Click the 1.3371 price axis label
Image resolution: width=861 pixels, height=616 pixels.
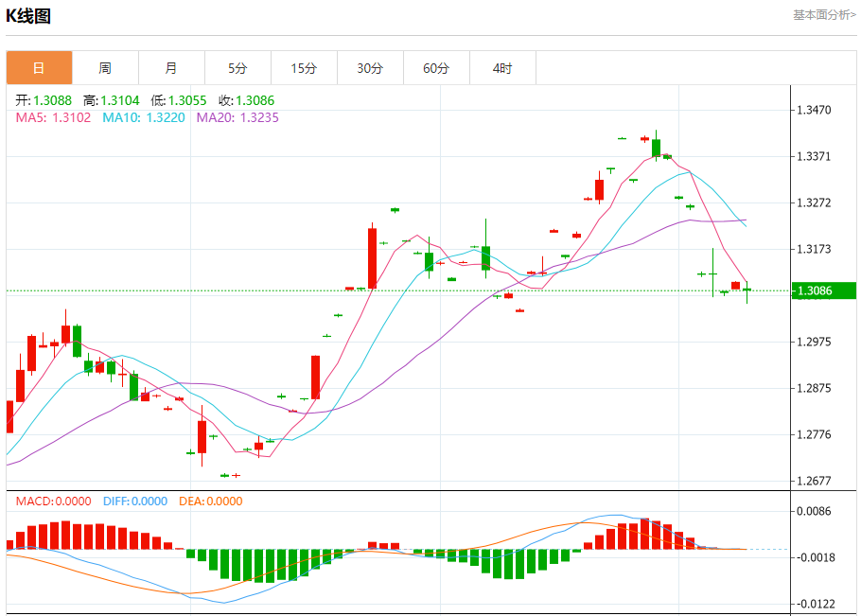tap(814, 156)
